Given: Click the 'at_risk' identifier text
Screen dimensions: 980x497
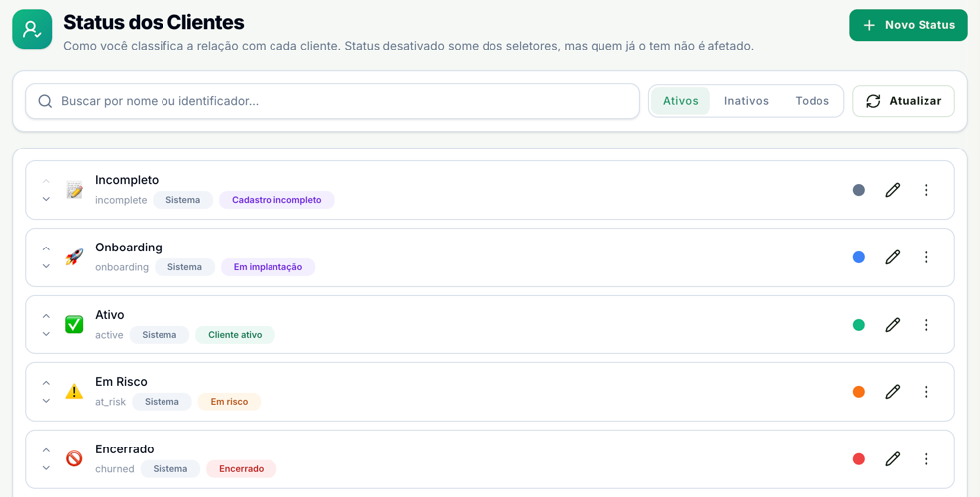Looking at the screenshot, I should point(111,402).
